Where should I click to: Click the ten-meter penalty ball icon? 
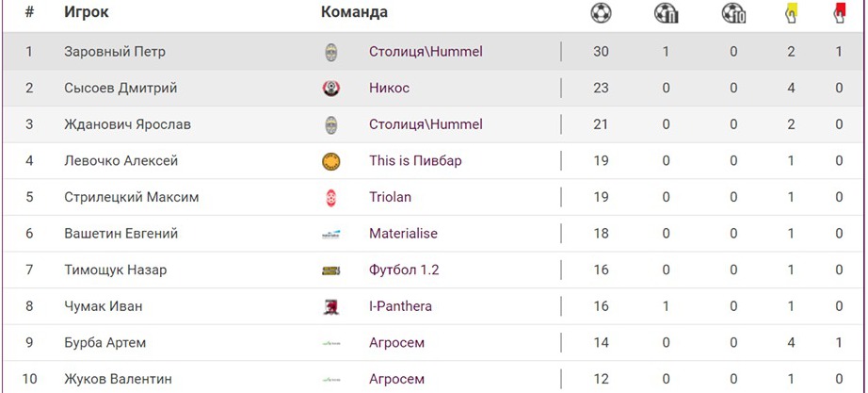point(733,13)
